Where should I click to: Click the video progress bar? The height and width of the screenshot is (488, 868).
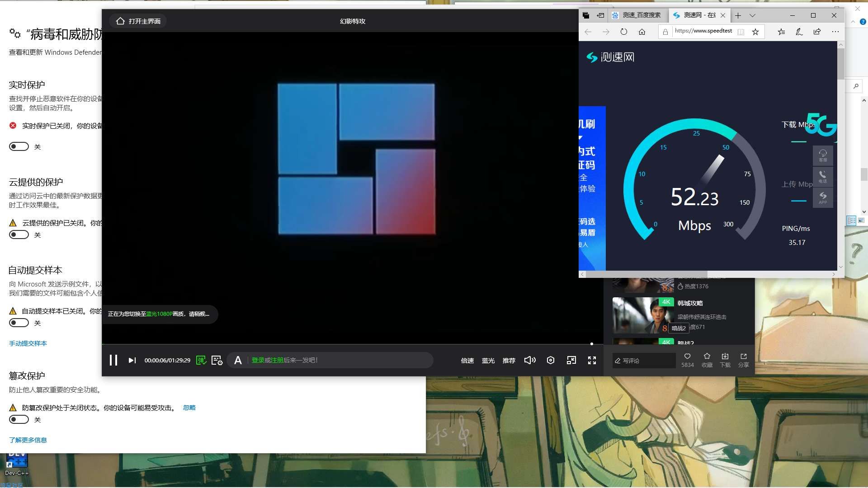(353, 344)
